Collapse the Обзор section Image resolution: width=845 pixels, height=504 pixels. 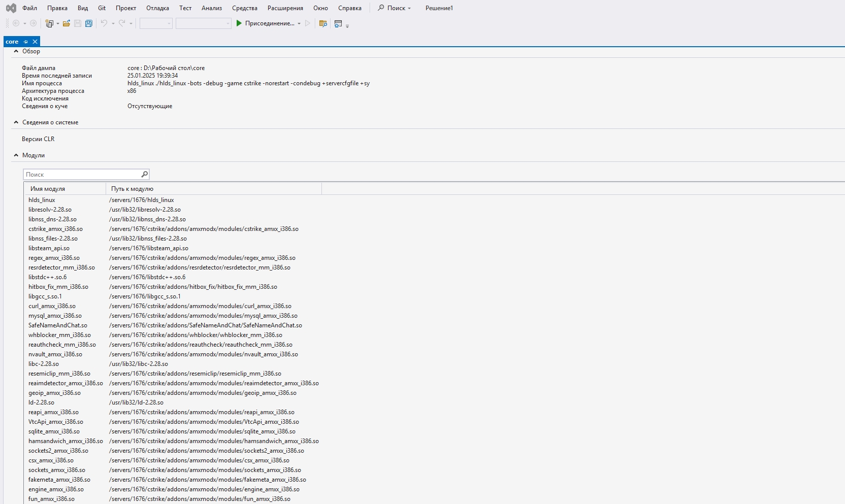[x=16, y=51]
